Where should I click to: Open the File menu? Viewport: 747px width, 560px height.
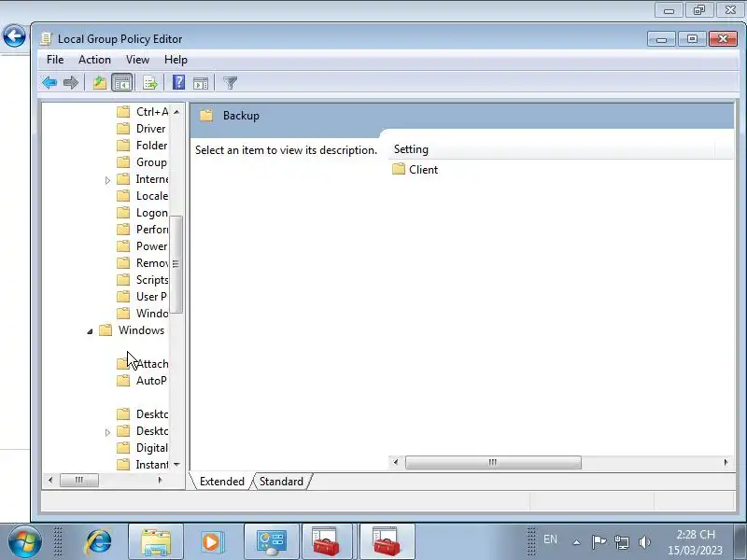point(55,60)
